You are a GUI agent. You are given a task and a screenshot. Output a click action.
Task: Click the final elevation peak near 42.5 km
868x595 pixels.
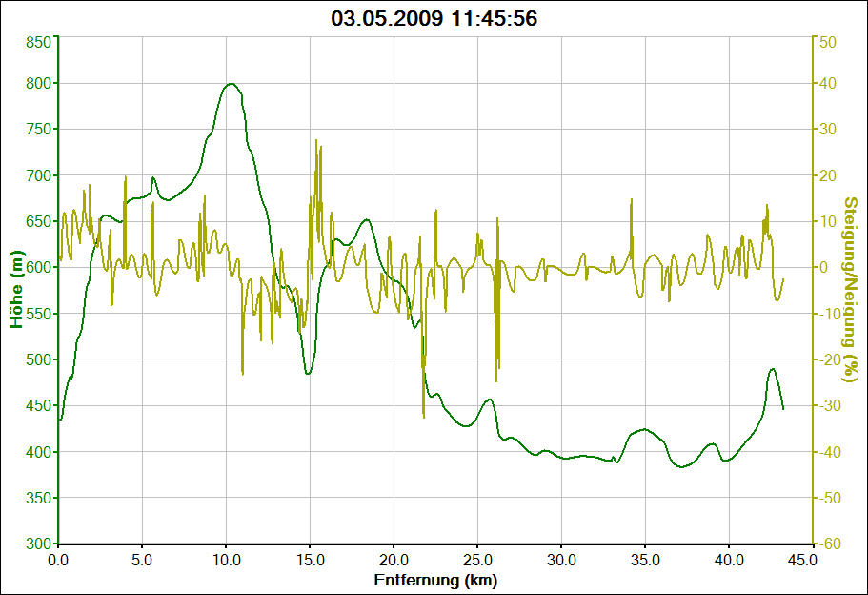773,368
